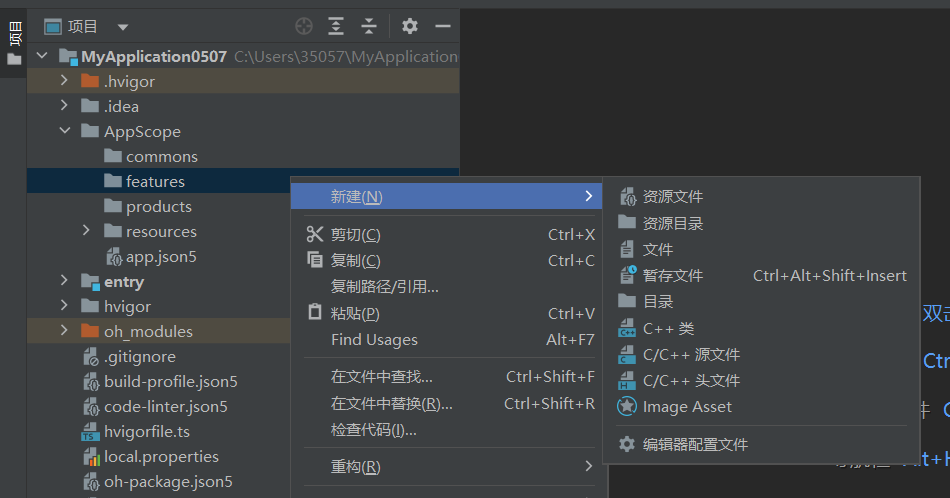Open the 新建(N) submenu
The height and width of the screenshot is (498, 950).
tap(447, 196)
